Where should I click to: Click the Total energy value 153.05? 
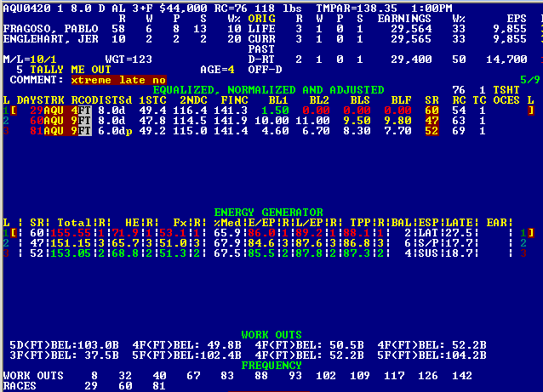pyautogui.click(x=71, y=253)
